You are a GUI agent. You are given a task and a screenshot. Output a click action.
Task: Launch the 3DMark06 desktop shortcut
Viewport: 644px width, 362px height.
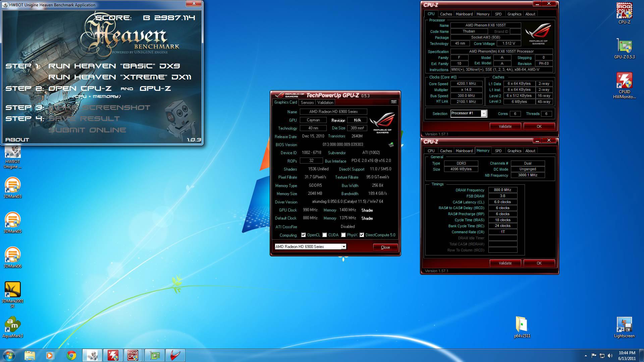click(12, 257)
